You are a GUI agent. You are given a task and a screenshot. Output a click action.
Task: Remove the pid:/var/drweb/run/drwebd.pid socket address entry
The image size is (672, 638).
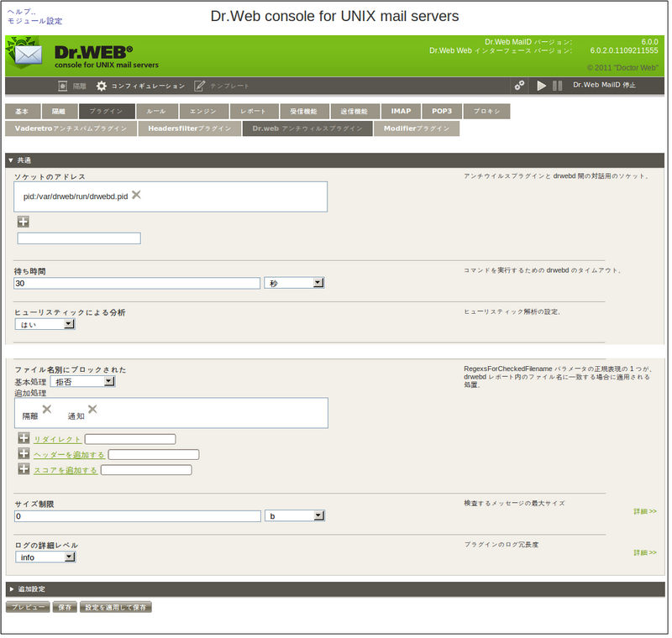pyautogui.click(x=136, y=195)
